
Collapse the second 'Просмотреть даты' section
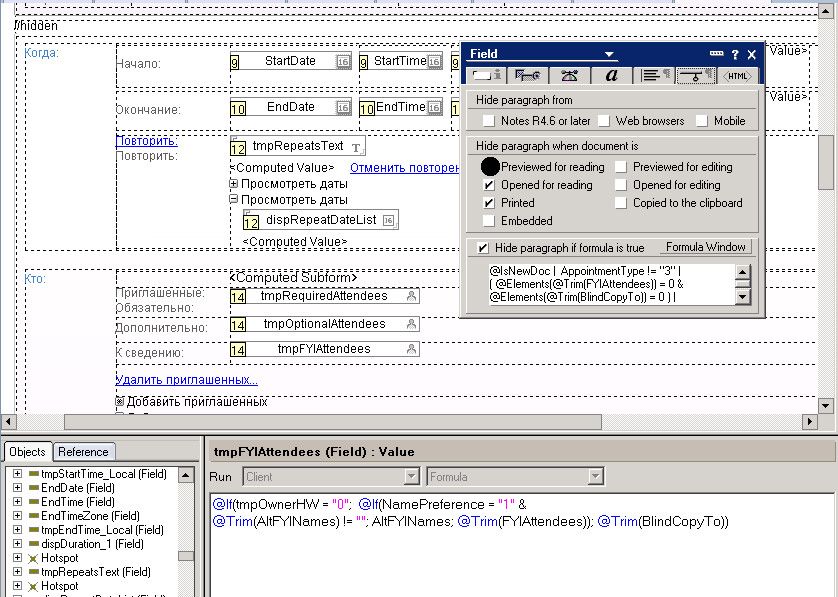pyautogui.click(x=234, y=200)
